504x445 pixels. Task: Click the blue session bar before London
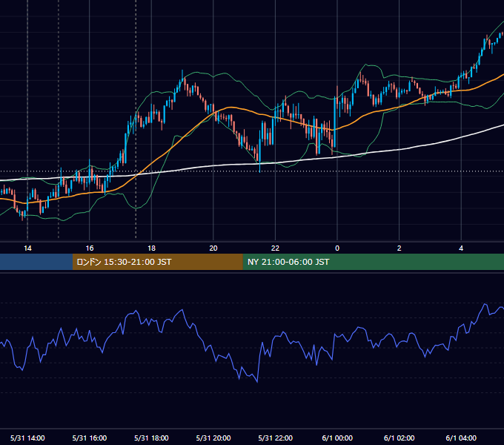click(36, 262)
